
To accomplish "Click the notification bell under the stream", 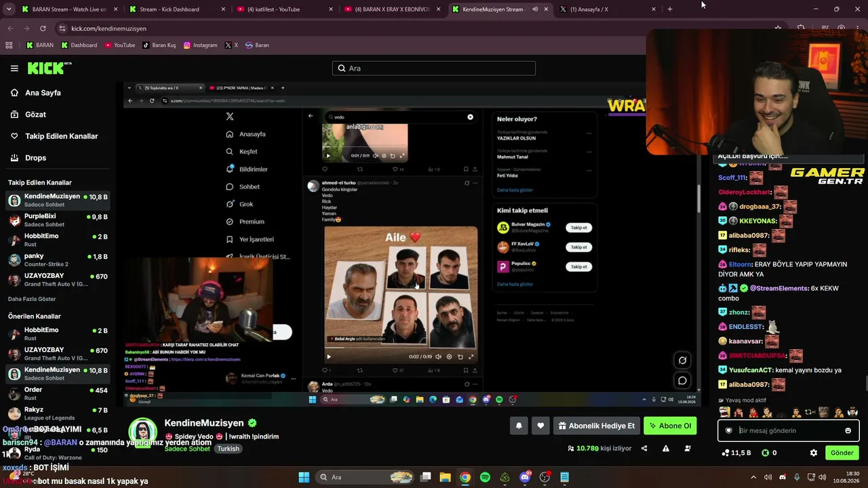I will (x=519, y=426).
